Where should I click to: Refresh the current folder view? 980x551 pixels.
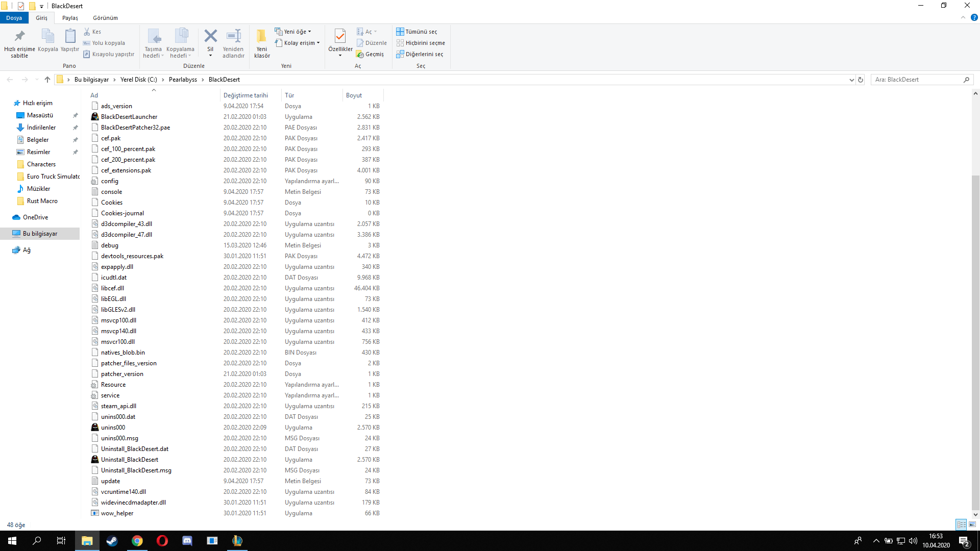861,80
